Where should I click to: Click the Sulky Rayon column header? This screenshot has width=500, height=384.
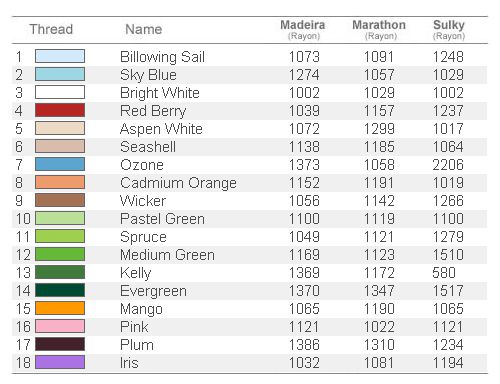(449, 30)
